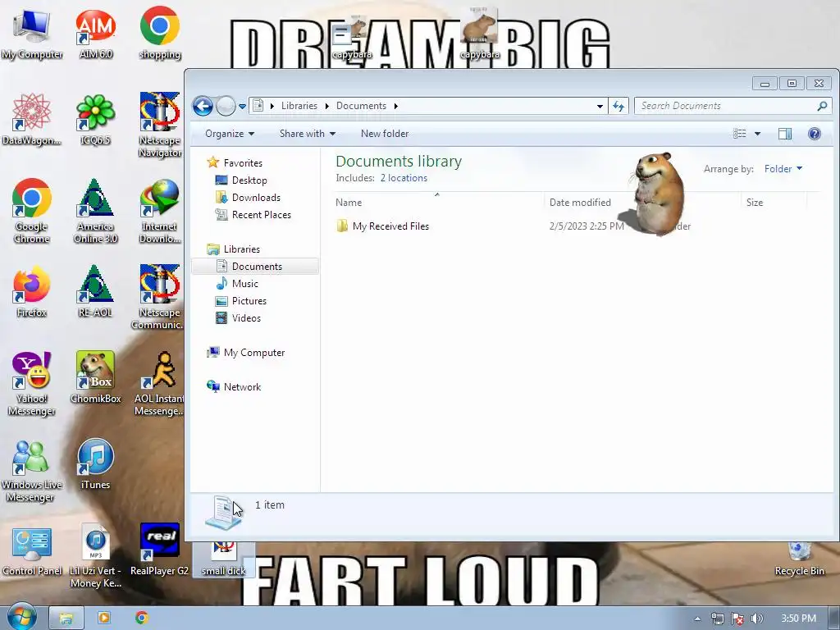Refresh the Documents folder view

(619, 106)
